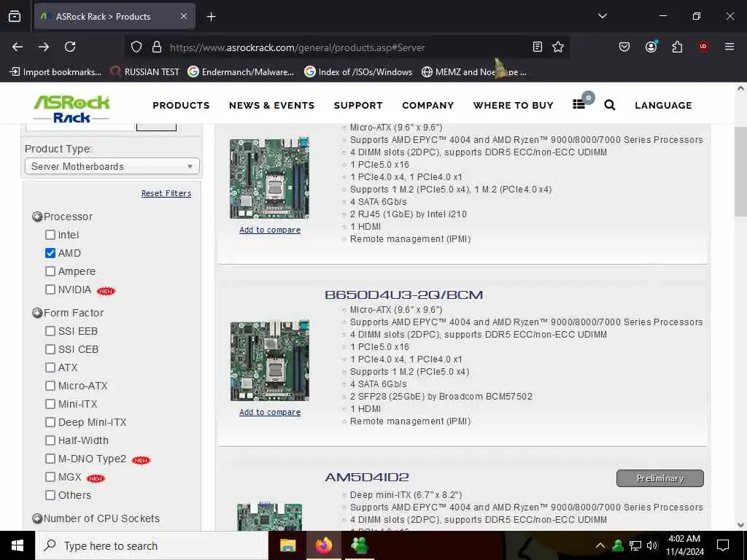Click the B650D4U3-2Q/BCM motherboard thumbnail

pos(270,360)
